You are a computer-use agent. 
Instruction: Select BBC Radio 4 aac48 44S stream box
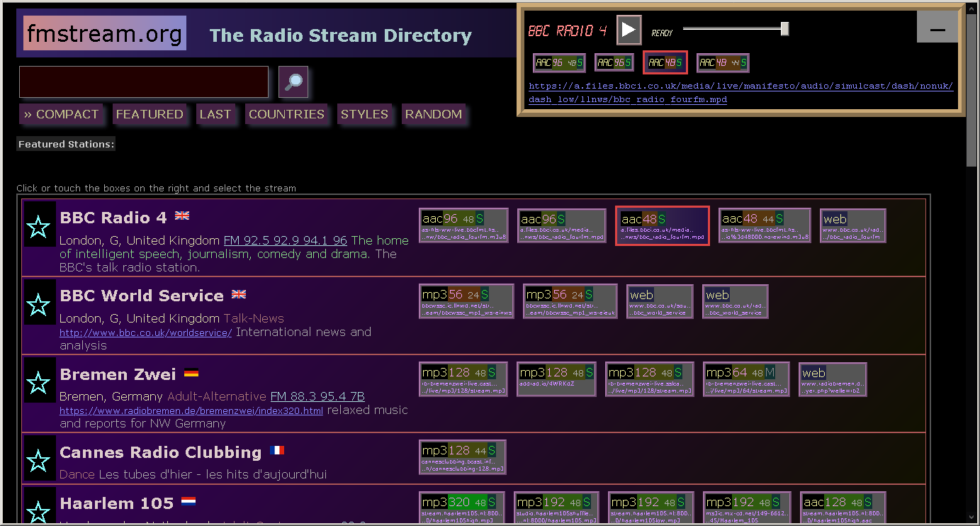pos(765,226)
